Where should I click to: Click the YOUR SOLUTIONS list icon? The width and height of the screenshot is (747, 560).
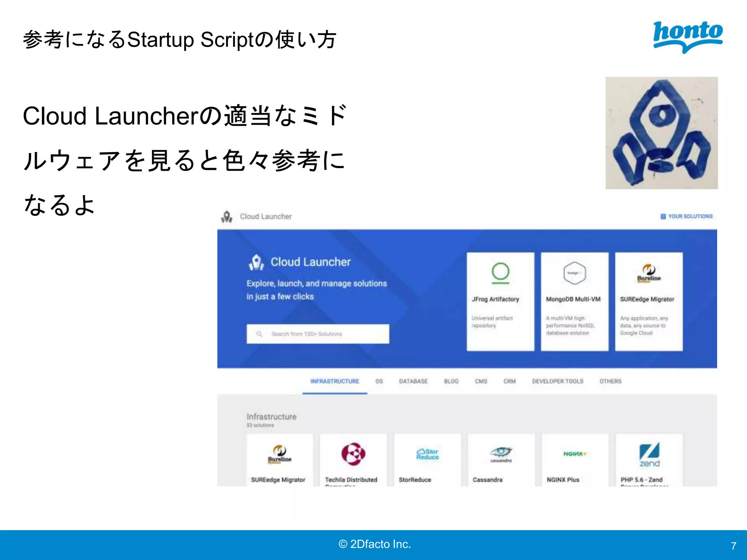tap(663, 216)
